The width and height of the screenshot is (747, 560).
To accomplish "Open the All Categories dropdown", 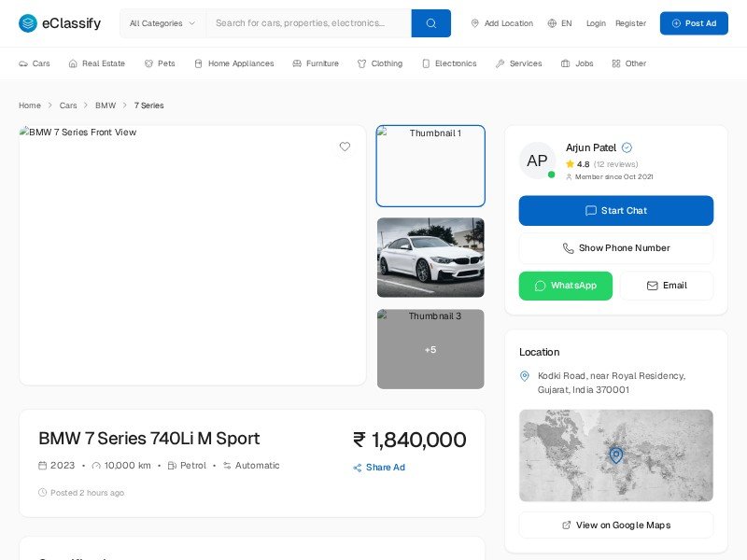I will click(x=162, y=23).
